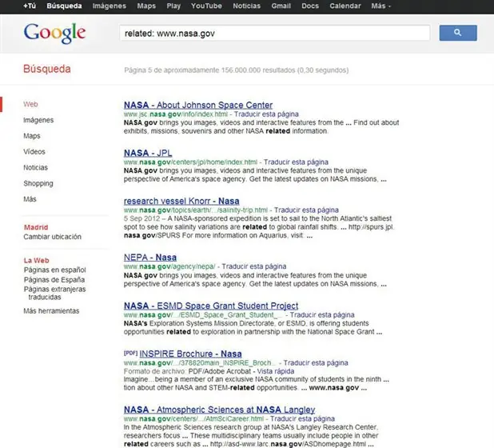The height and width of the screenshot is (448, 494).
Task: Click Cambiar ubicación under Madrid
Action: click(x=52, y=237)
